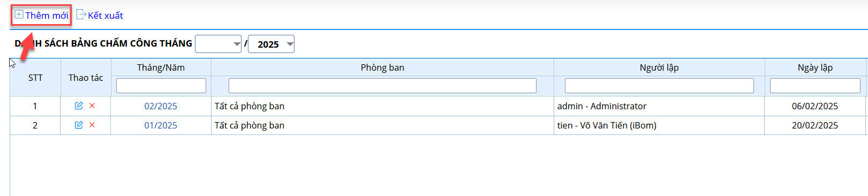Open the 2025 year dropdown

pyautogui.click(x=271, y=44)
